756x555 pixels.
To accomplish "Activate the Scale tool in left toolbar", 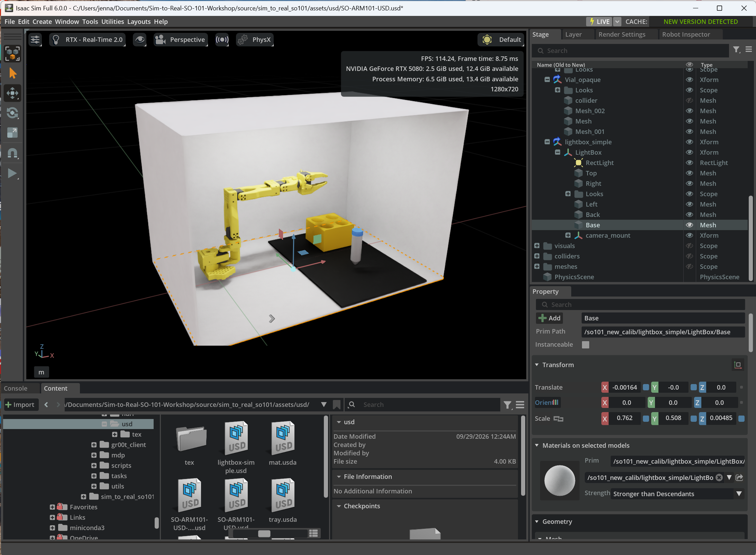I will 12,133.
